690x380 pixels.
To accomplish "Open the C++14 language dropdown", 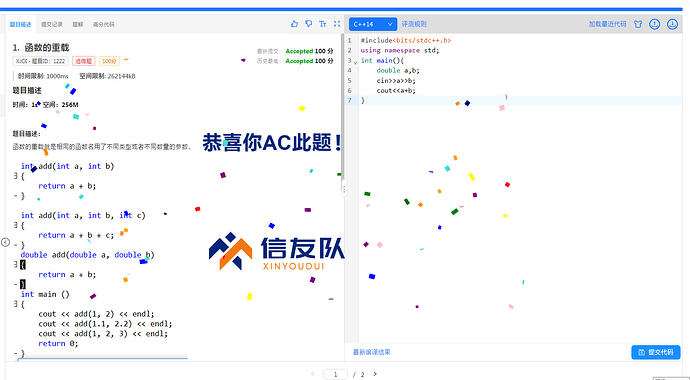I will [x=373, y=24].
